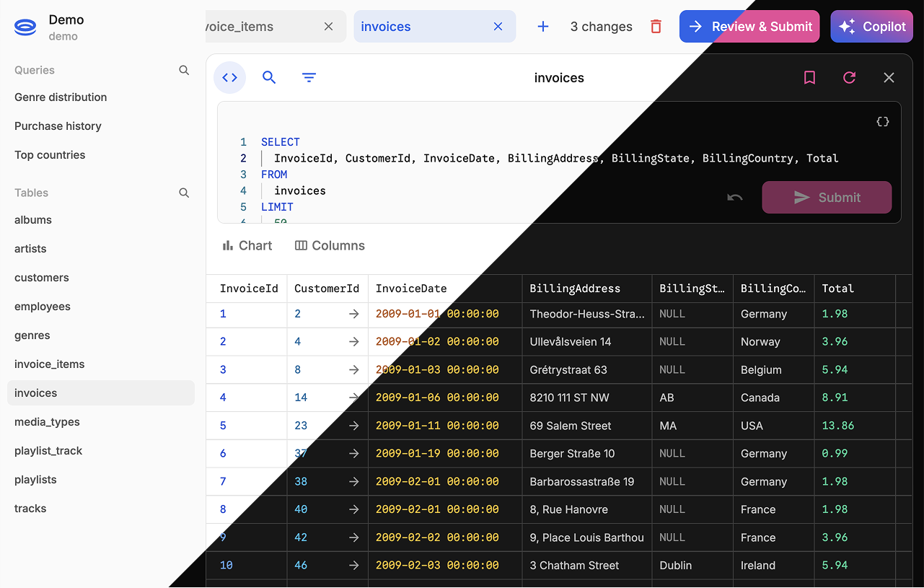
Task: Bookmark the invoices query
Action: coord(809,78)
